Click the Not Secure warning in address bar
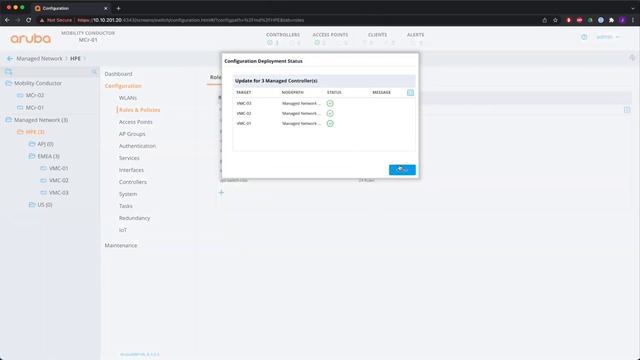The image size is (640, 360). (x=56, y=20)
